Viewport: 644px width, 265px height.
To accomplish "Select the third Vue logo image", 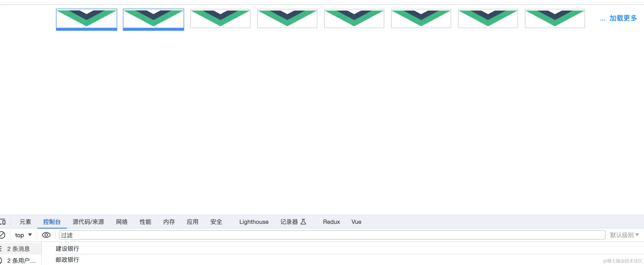I will [x=220, y=18].
